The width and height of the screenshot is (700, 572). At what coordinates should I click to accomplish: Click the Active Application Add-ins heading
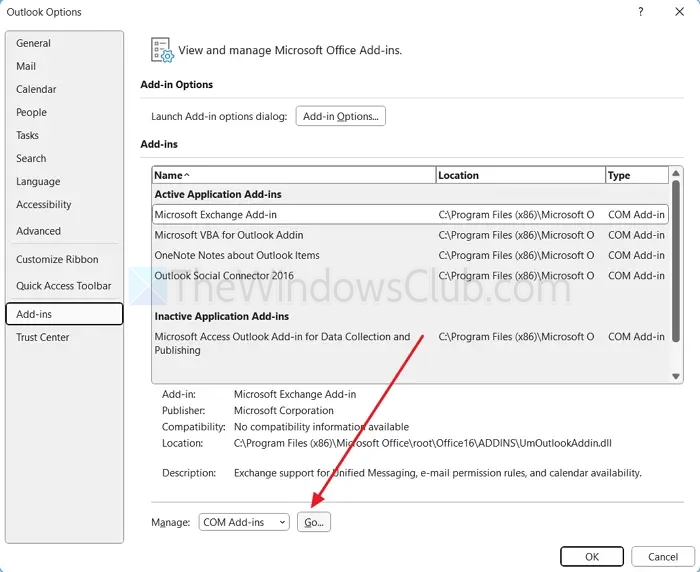click(x=218, y=195)
